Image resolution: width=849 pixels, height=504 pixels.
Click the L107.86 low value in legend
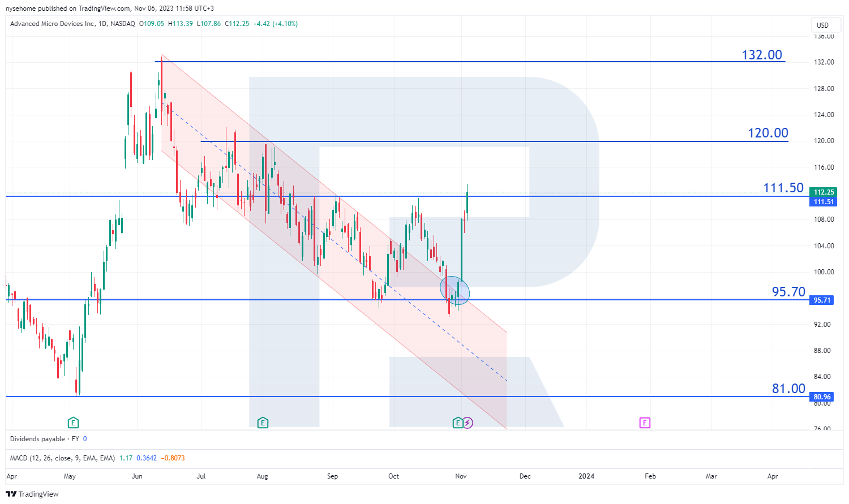209,24
